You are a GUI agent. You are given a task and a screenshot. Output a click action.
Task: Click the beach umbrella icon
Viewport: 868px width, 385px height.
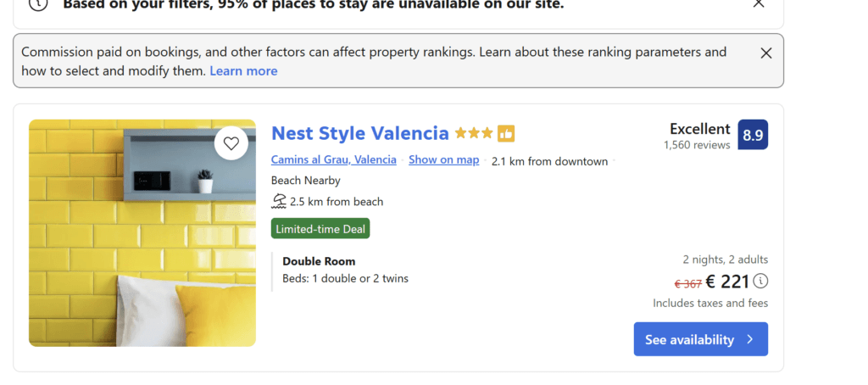click(x=279, y=202)
